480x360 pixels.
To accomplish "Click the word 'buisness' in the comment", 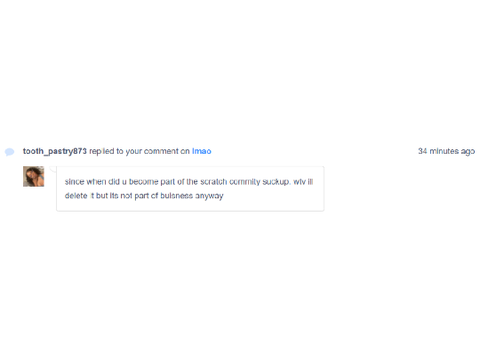I will pyautogui.click(x=176, y=196).
